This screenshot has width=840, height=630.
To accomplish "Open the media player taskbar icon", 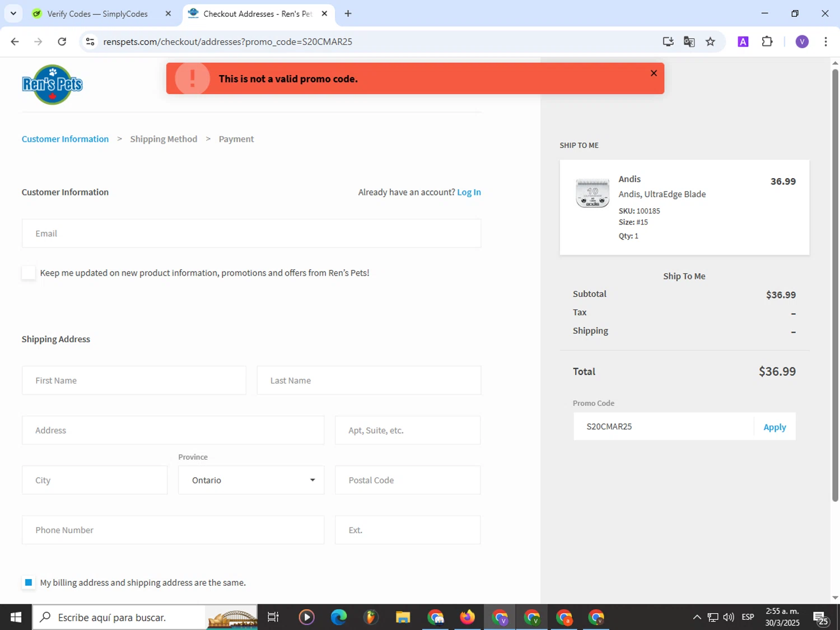I will click(306, 617).
